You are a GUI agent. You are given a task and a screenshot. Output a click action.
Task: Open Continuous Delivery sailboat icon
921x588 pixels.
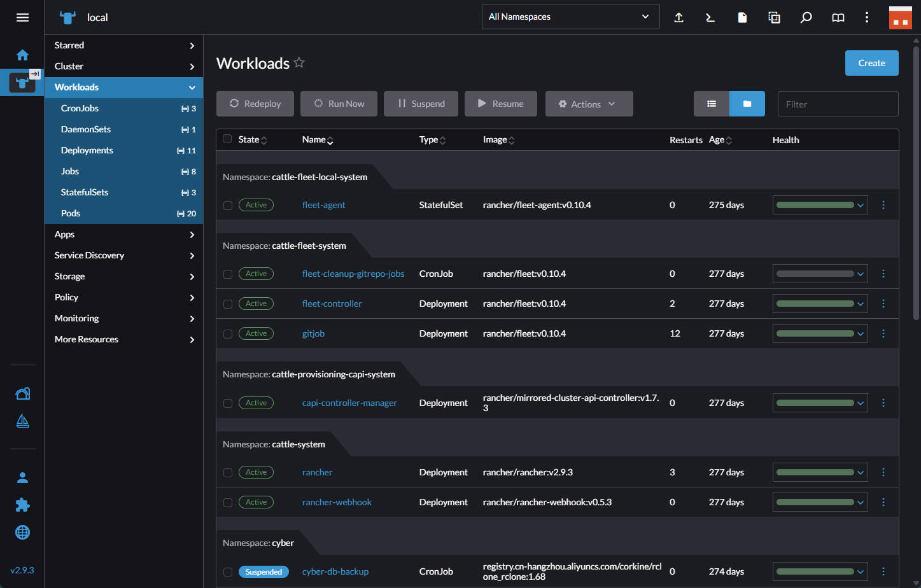pyautogui.click(x=22, y=421)
